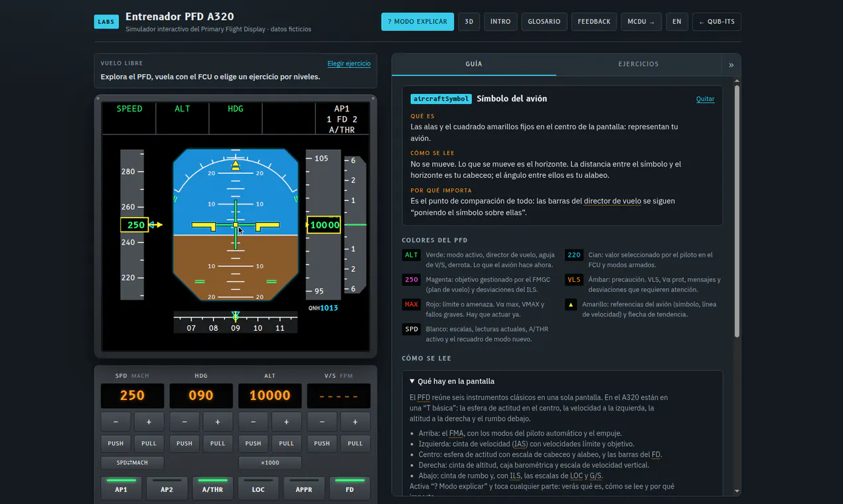The image size is (843, 504).
Task: Click the yellow aircraft symbol on the PFD
Action: (236, 225)
